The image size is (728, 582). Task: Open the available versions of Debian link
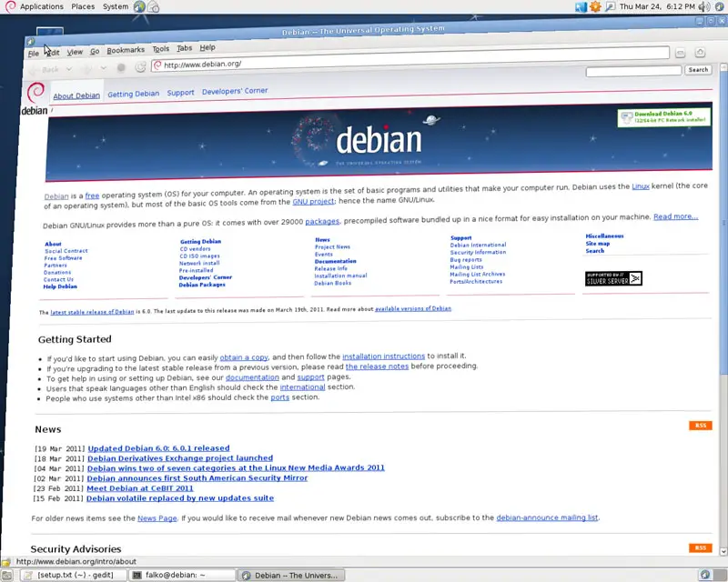coord(413,308)
